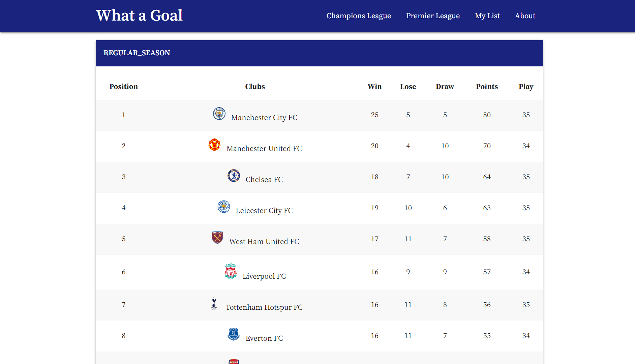The image size is (635, 364).
Task: Open the About page link
Action: pos(525,16)
